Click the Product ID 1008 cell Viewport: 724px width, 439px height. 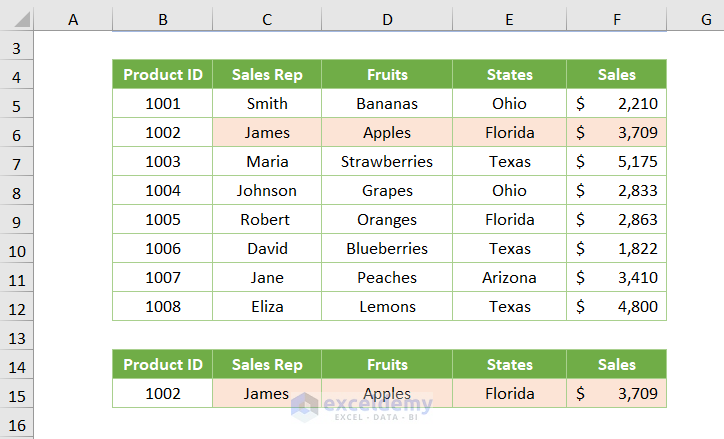tap(163, 307)
